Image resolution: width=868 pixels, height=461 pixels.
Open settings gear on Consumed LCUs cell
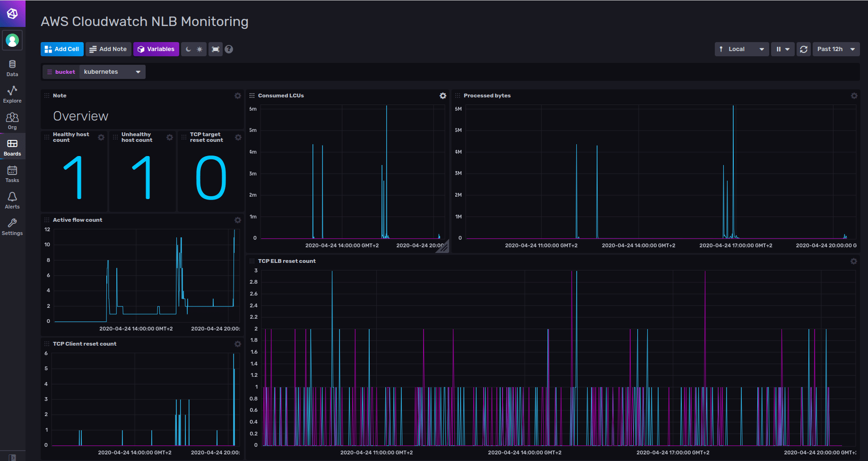point(443,96)
